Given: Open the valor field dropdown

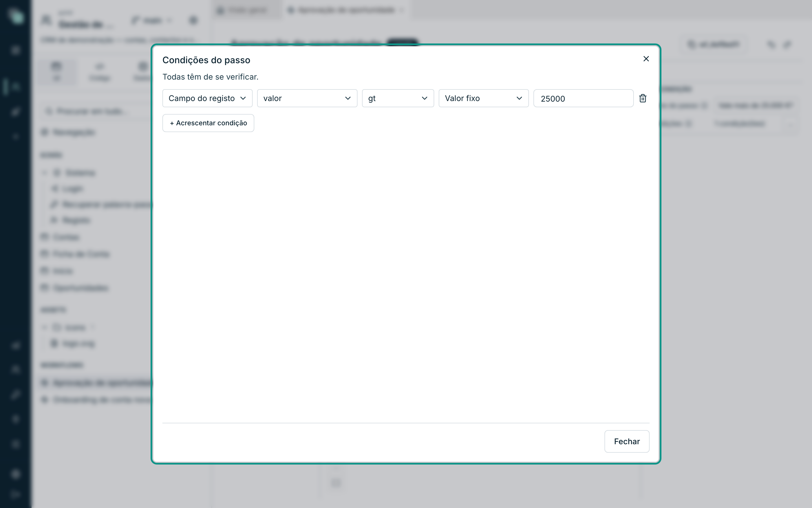Looking at the screenshot, I should click(307, 98).
